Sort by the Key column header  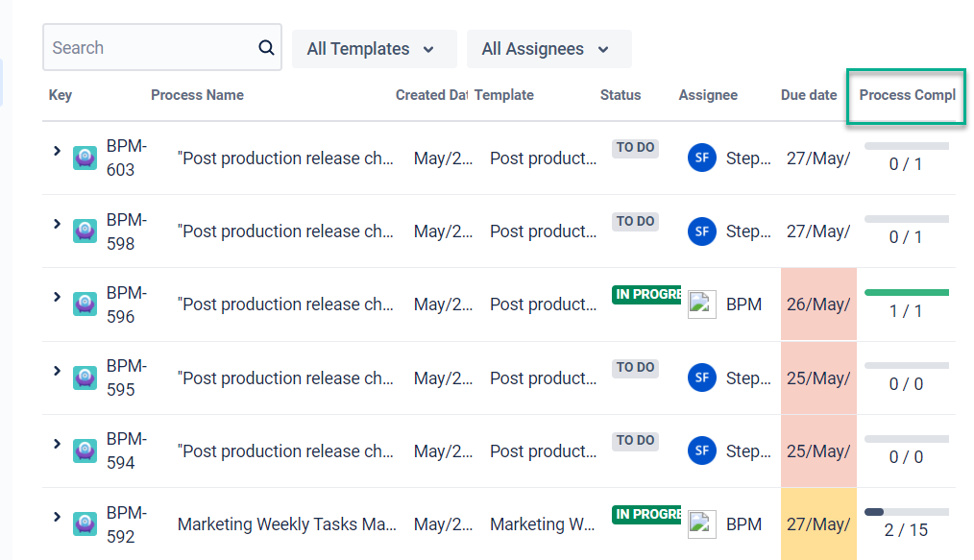coord(61,95)
